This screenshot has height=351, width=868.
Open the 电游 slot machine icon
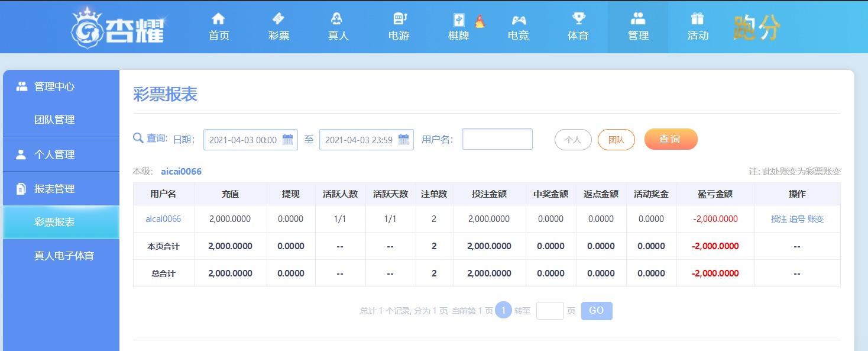tap(399, 19)
